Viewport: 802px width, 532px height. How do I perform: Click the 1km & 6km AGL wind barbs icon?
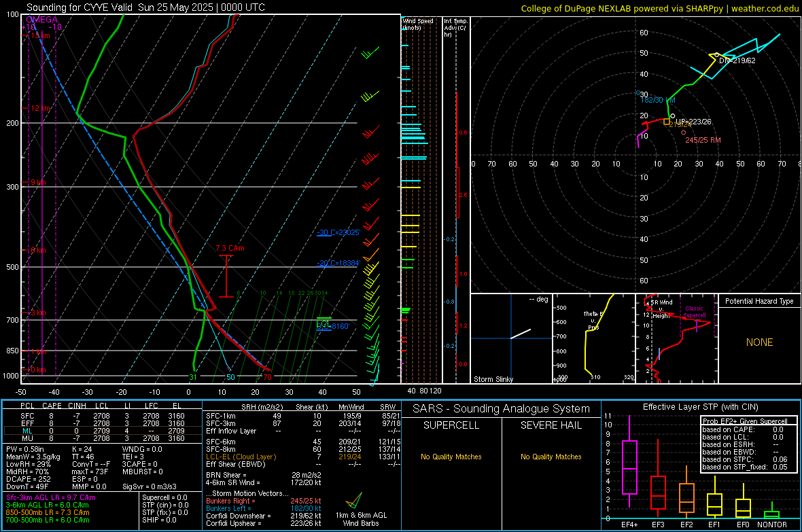(x=355, y=500)
